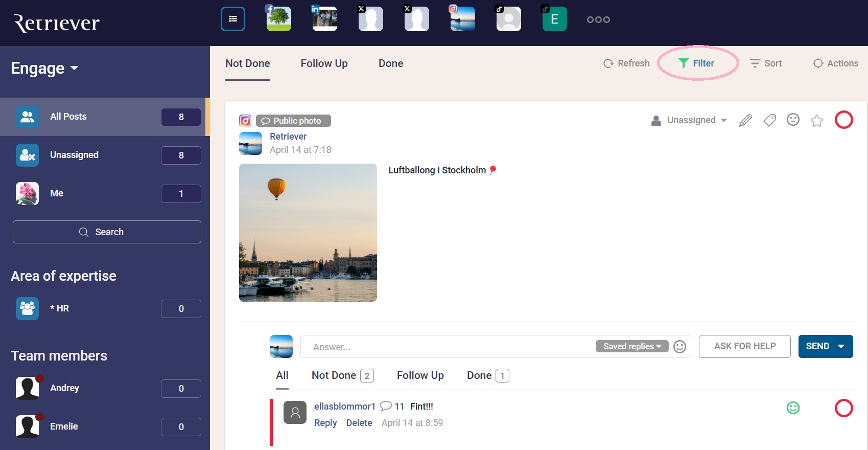868x450 pixels.
Task: Select the LinkedIn profile account
Action: click(x=325, y=19)
